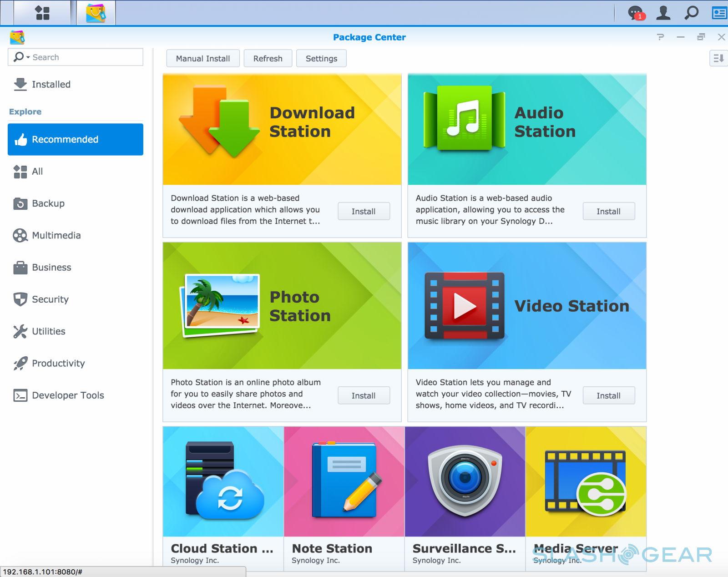Open the Multimedia category
728x577 pixels.
[x=76, y=235]
